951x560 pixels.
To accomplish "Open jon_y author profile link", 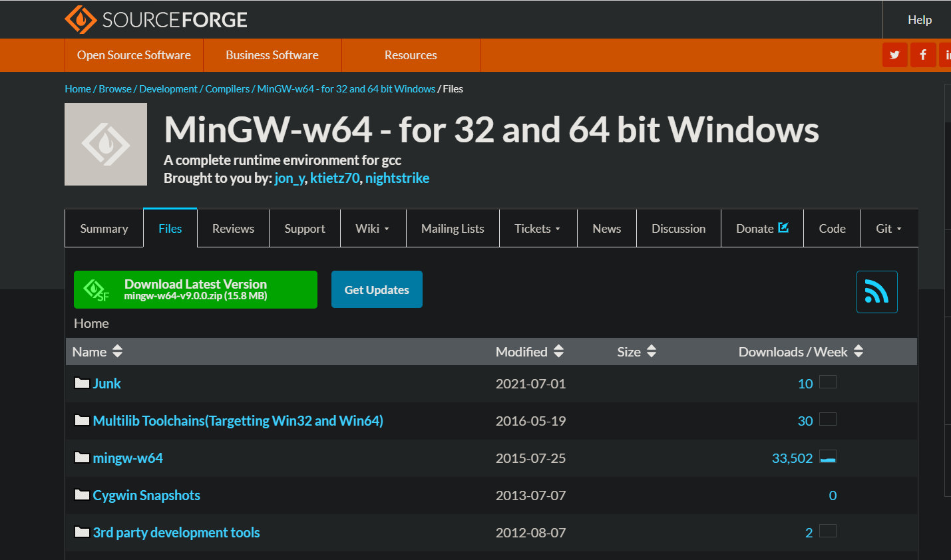I will [x=289, y=178].
